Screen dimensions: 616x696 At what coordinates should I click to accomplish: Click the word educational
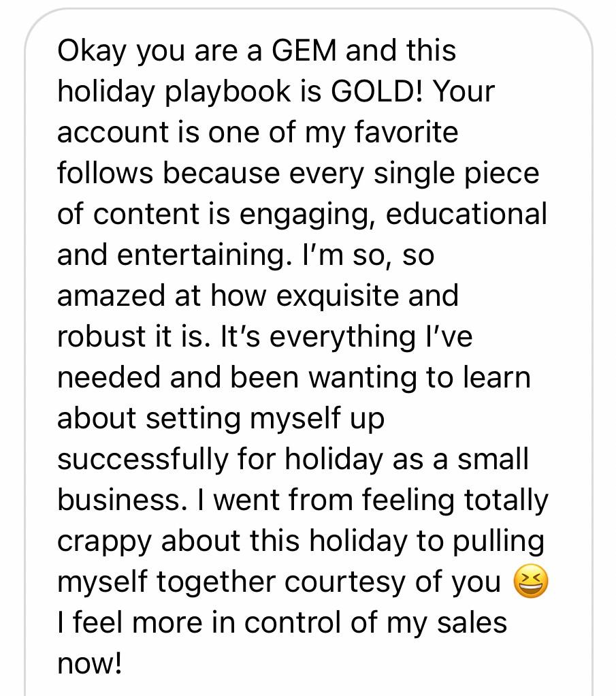point(466,214)
